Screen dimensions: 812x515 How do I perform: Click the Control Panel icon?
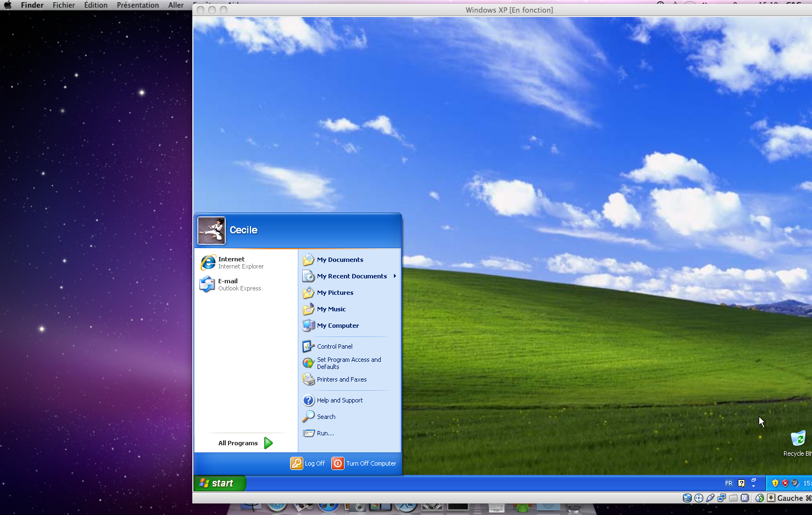[x=308, y=346]
